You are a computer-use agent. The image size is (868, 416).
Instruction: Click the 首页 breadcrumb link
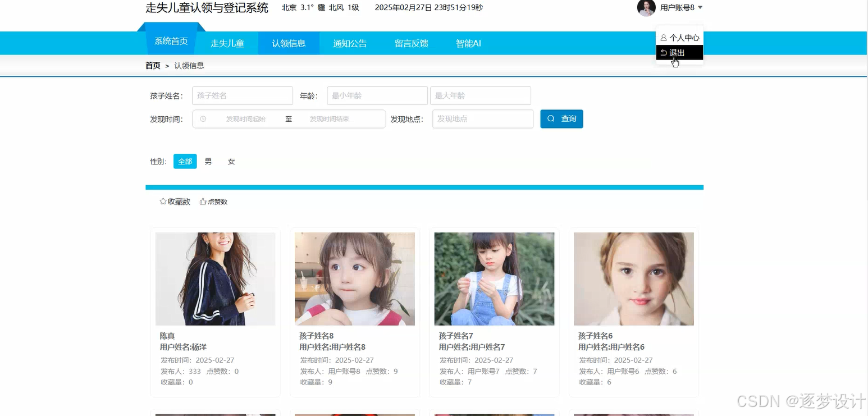pyautogui.click(x=153, y=65)
